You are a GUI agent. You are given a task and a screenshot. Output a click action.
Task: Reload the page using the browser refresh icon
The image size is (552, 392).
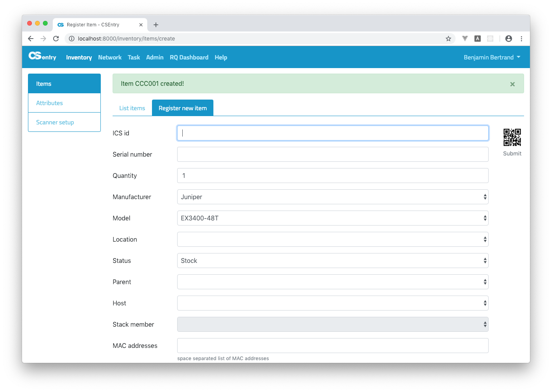pyautogui.click(x=56, y=39)
